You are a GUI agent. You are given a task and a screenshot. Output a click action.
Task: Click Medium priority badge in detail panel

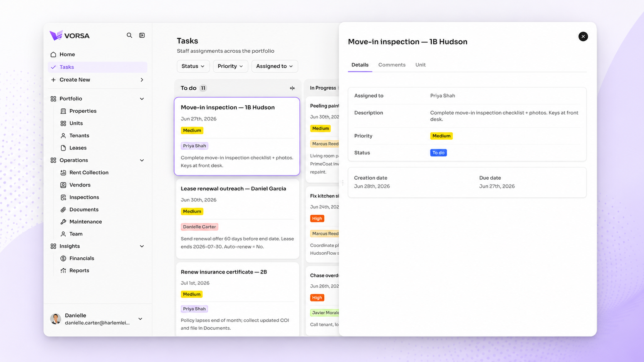click(441, 136)
